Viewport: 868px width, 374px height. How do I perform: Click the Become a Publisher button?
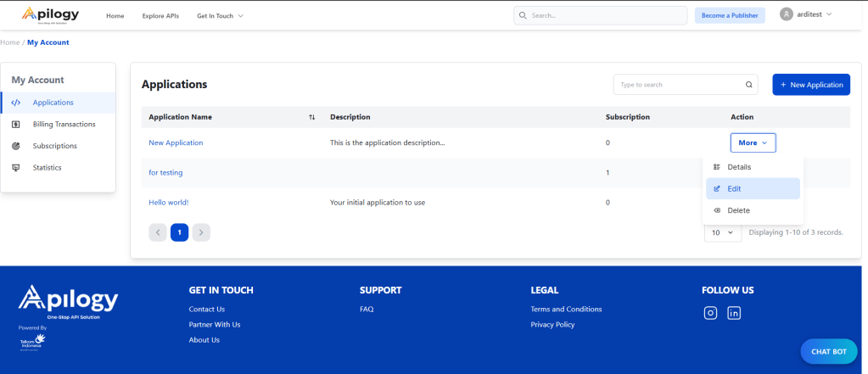coord(729,15)
